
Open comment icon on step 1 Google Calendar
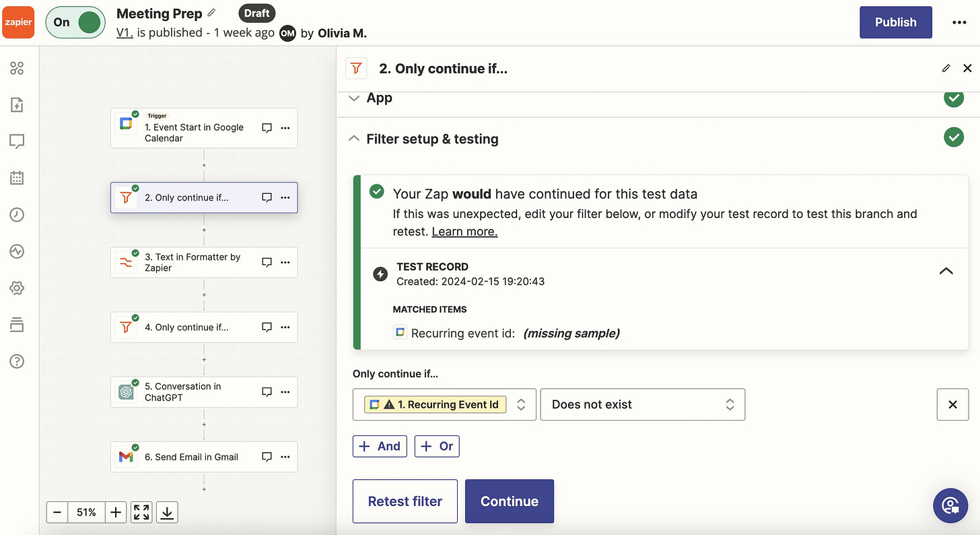(267, 128)
